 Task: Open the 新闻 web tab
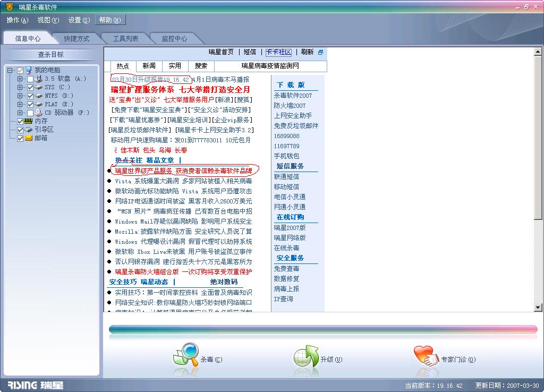point(149,66)
